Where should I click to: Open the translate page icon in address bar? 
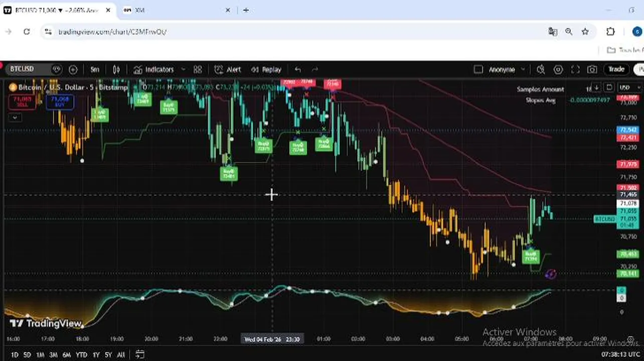tap(553, 32)
